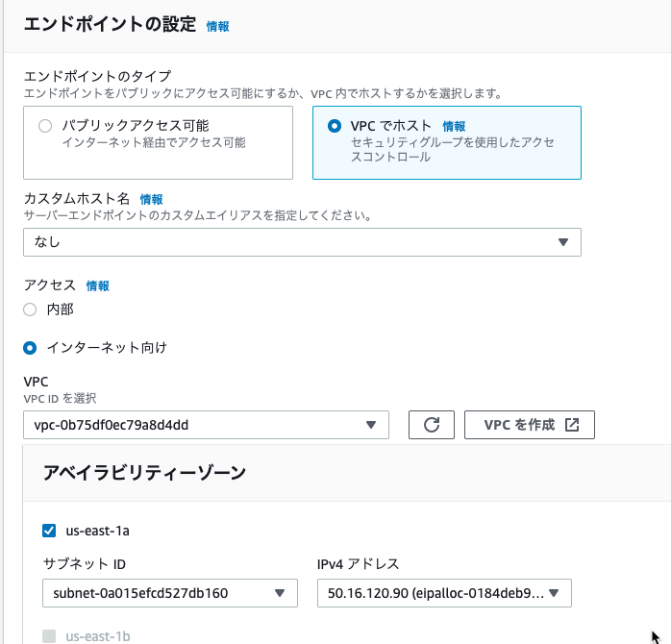Click the VPC refresh icon button

pyautogui.click(x=432, y=425)
